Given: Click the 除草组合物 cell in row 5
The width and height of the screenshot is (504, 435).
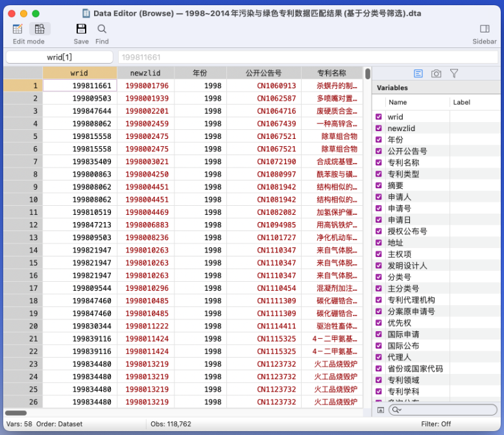Looking at the screenshot, I should click(x=332, y=136).
